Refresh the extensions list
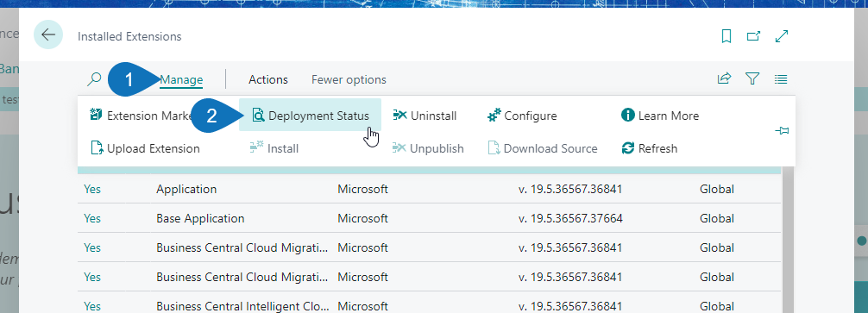This screenshot has width=868, height=313. (x=650, y=148)
